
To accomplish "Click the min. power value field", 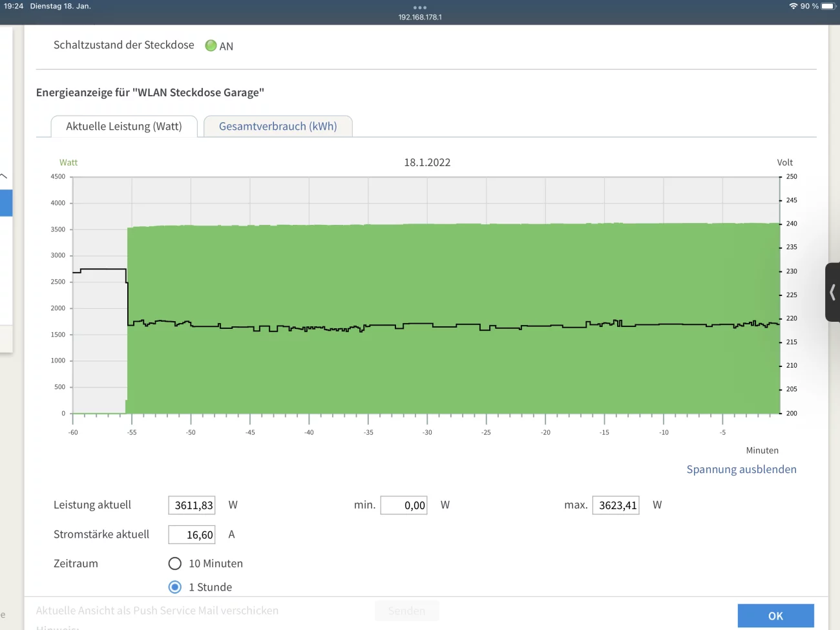I will 404,505.
